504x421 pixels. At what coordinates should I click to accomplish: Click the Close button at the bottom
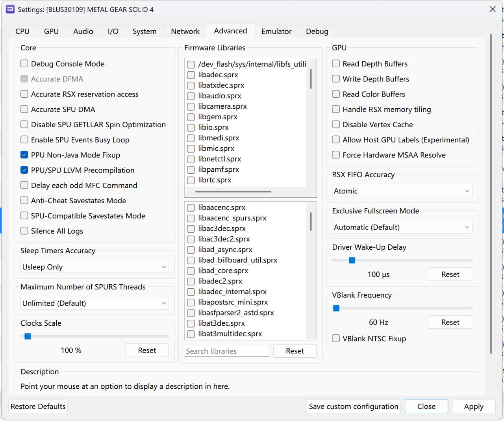pyautogui.click(x=426, y=406)
